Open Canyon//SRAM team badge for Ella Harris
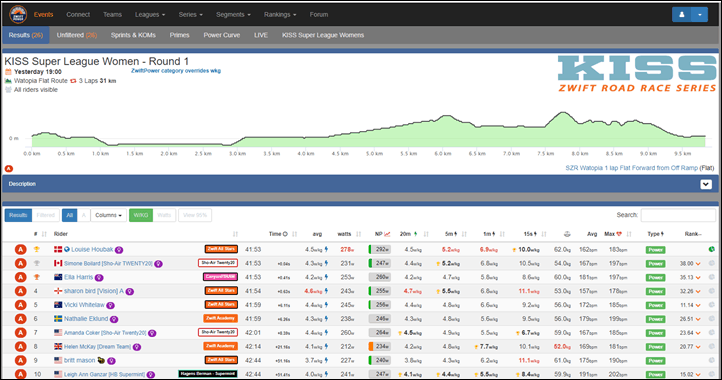This screenshot has width=722, height=380. pyautogui.click(x=221, y=277)
